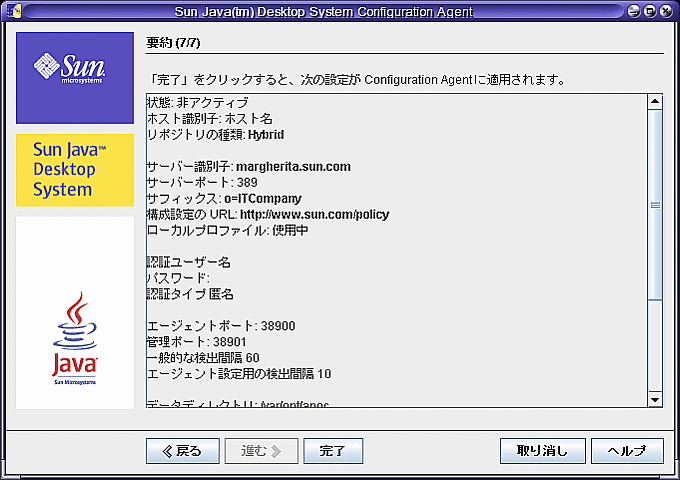Click the 戻る (Back) button
Viewport: 680px width, 480px height.
(x=183, y=451)
